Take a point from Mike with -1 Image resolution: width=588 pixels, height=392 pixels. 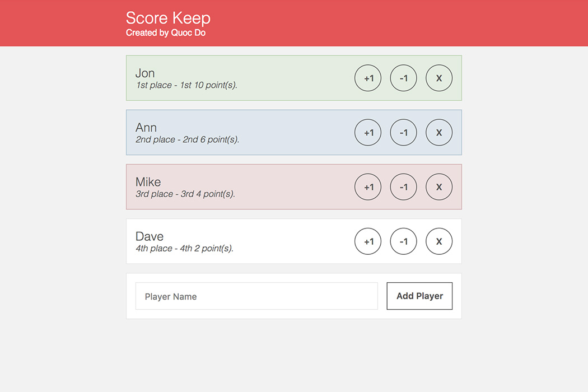click(x=404, y=187)
